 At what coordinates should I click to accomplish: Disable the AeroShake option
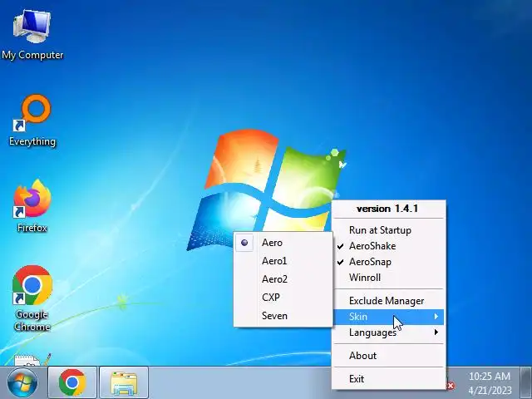[x=389, y=246]
